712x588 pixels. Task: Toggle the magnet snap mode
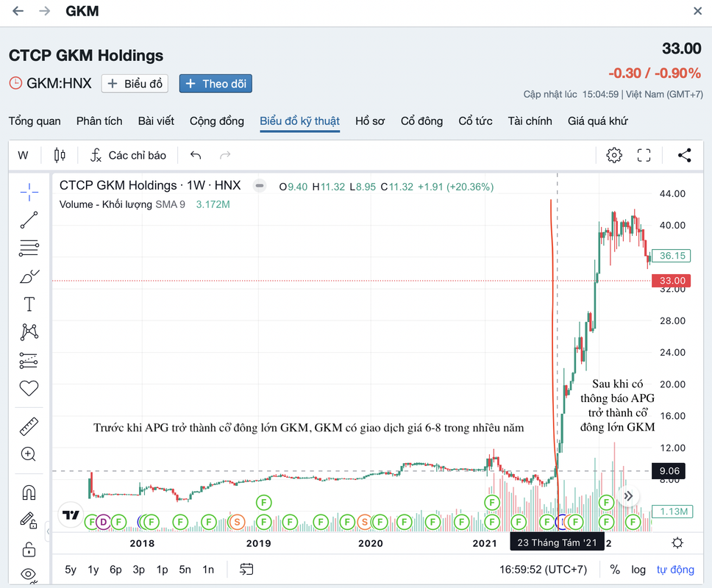[29, 492]
